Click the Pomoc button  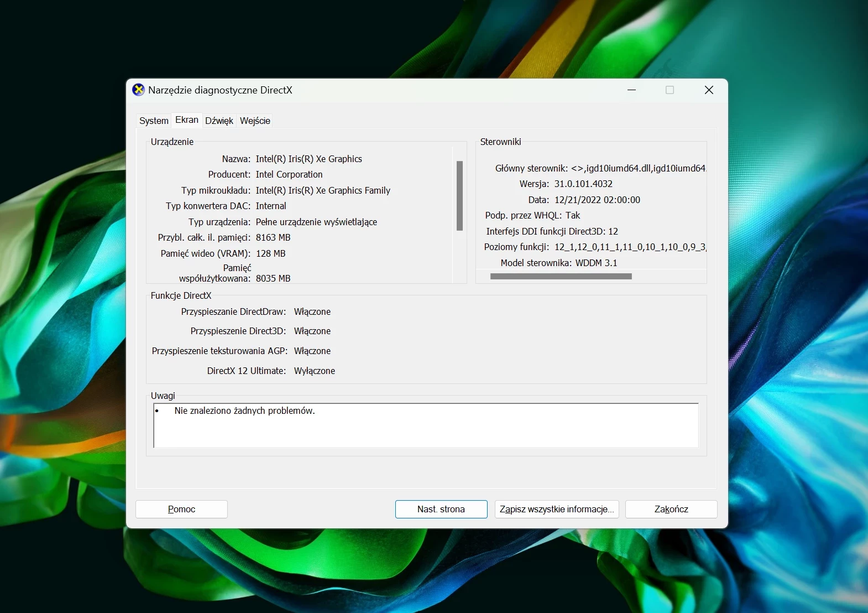tap(181, 509)
